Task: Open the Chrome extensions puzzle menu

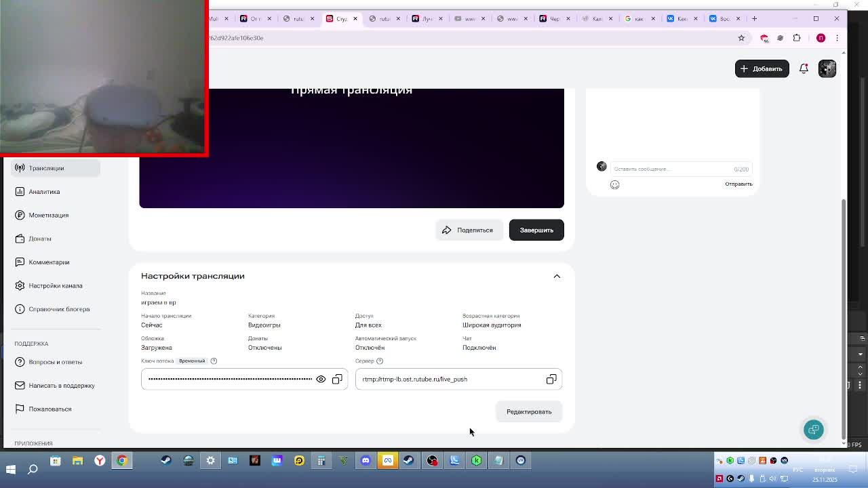Action: (797, 38)
